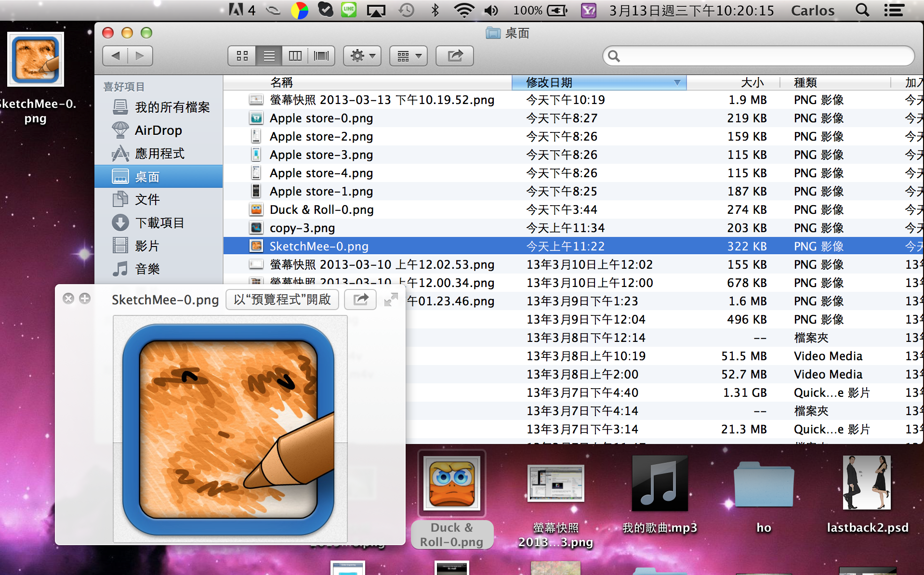Screen dimensions: 924x575
Task: Close the Quick Look preview panel
Action: [x=68, y=299]
